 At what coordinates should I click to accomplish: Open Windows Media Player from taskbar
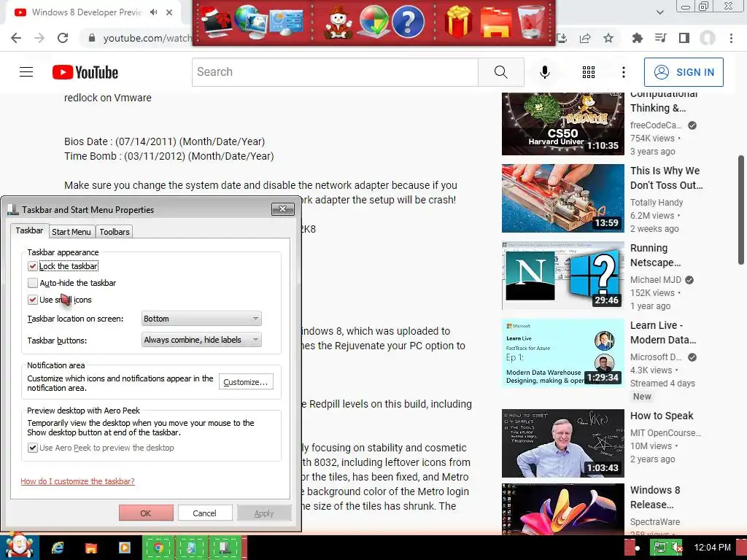point(124,548)
